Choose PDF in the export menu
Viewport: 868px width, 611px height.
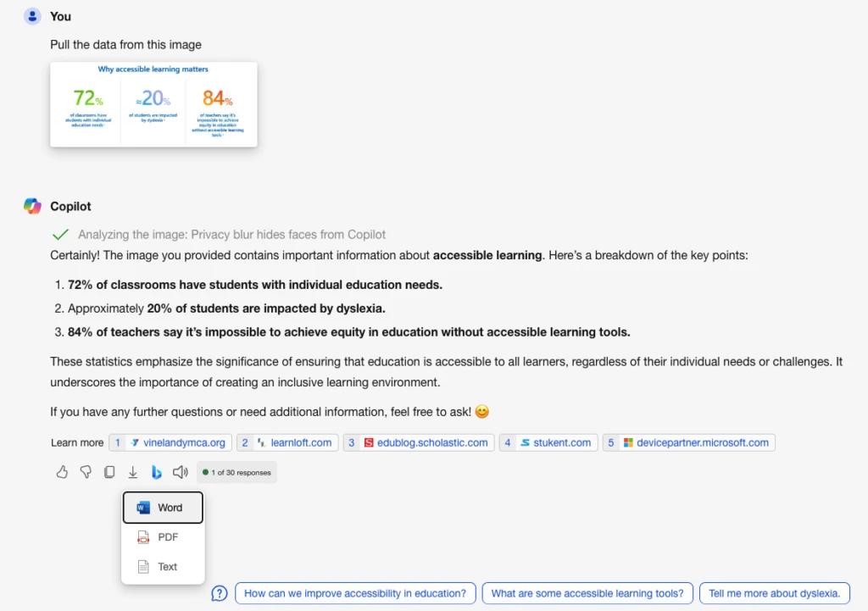(x=163, y=536)
